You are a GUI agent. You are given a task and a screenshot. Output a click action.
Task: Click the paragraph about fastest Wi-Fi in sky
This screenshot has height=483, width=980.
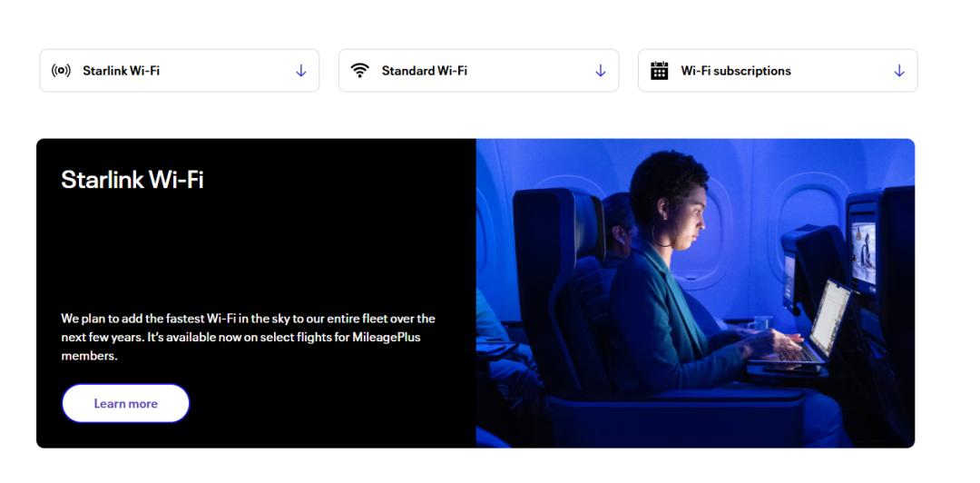248,337
